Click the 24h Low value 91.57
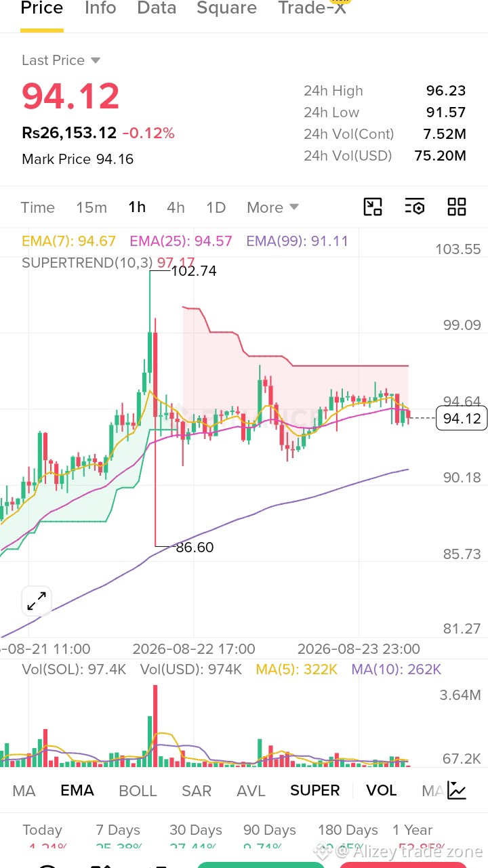Screen dimensions: 488x868 pyautogui.click(x=446, y=112)
